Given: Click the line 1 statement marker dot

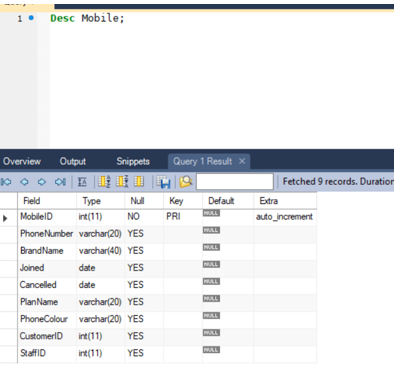Looking at the screenshot, I should pos(31,18).
